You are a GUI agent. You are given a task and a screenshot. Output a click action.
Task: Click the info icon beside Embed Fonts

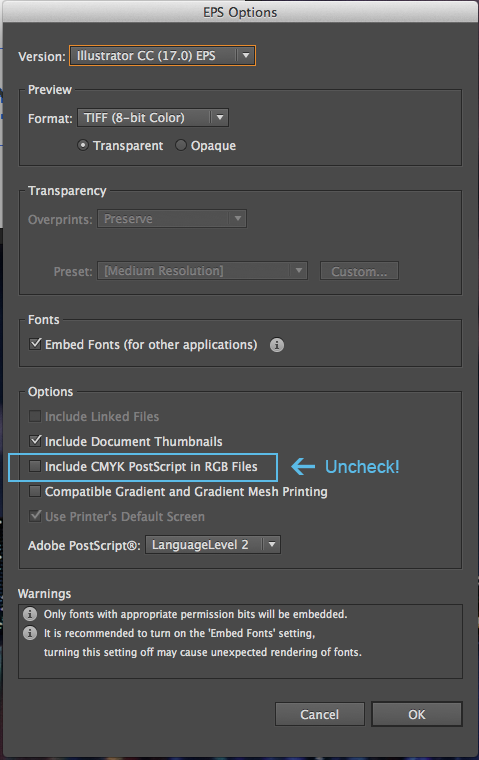276,345
